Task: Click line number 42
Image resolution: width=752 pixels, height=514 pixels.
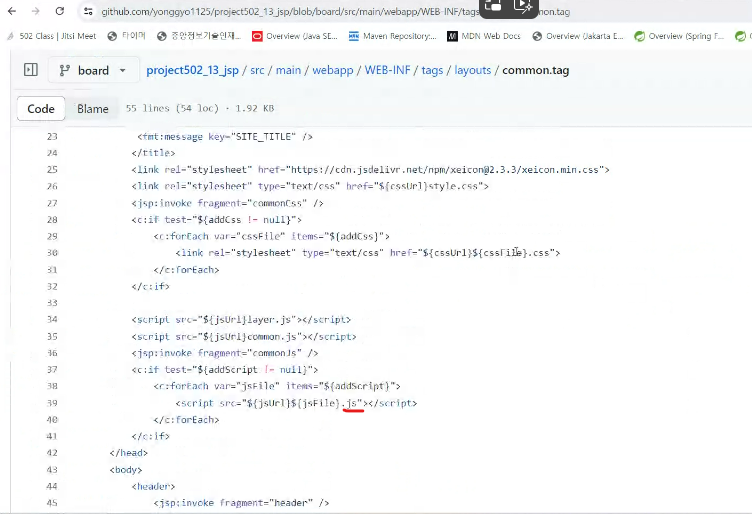Action: coord(52,453)
